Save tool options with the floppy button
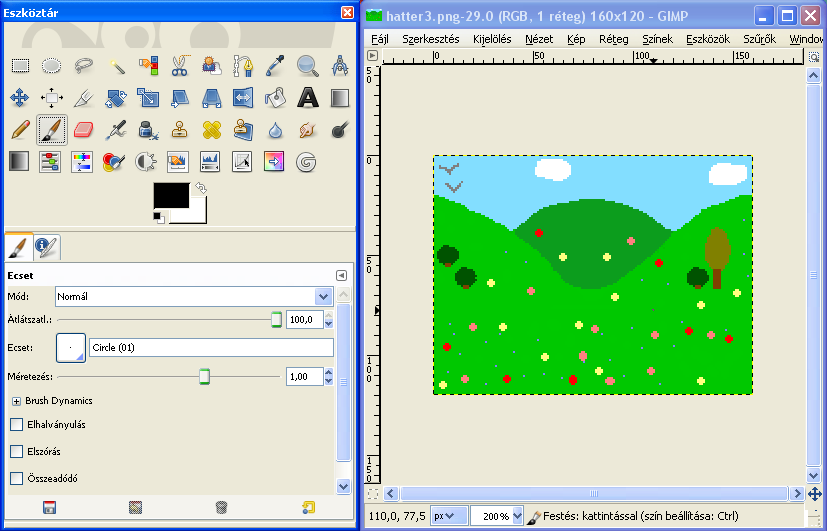This screenshot has width=827, height=531. tap(49, 507)
